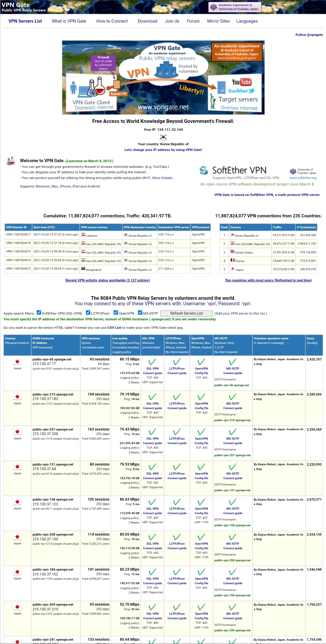The image size is (326, 644).
Task: Click SSL-VPN checkmark for public-vpn-68
Action: [x=152, y=362]
